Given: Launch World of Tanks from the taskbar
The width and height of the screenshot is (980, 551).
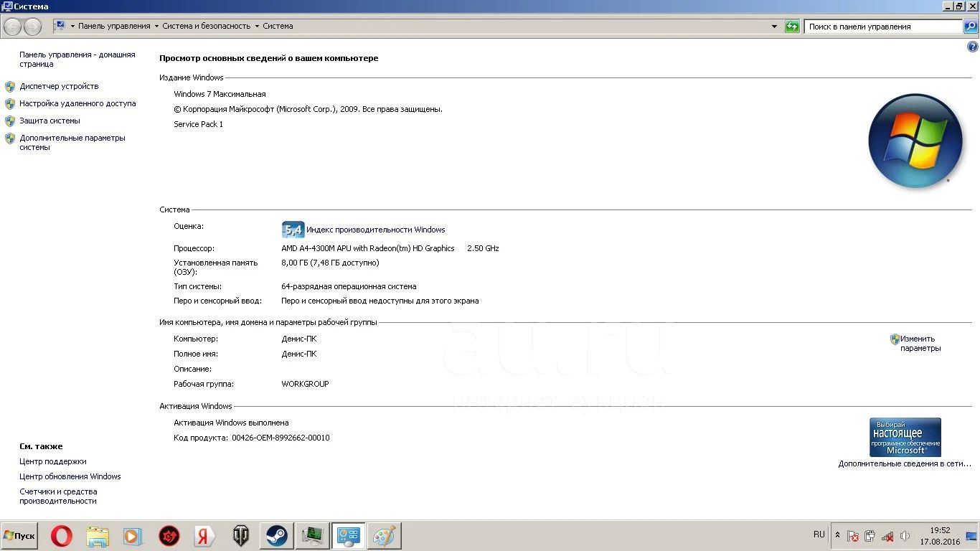Looking at the screenshot, I should (241, 536).
